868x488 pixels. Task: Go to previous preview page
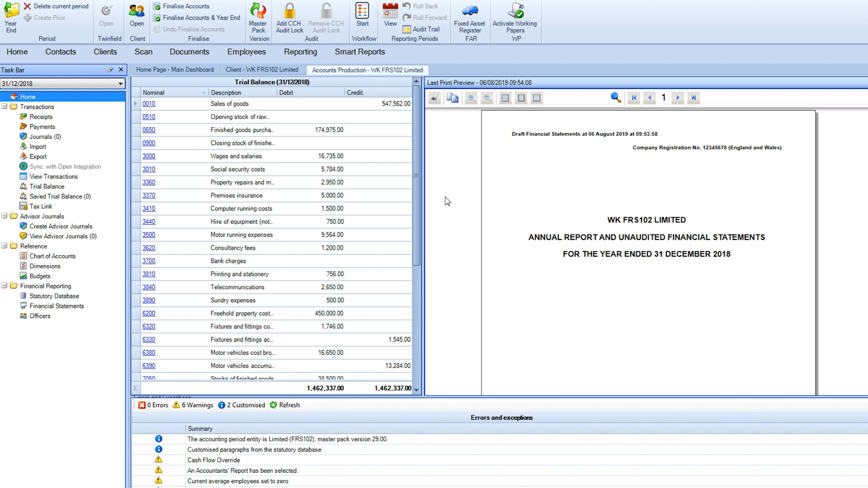point(650,98)
